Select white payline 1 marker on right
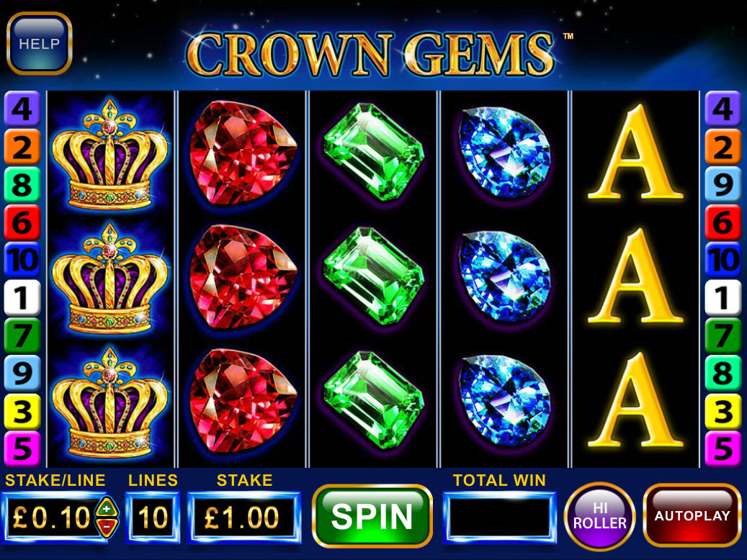 (x=723, y=298)
